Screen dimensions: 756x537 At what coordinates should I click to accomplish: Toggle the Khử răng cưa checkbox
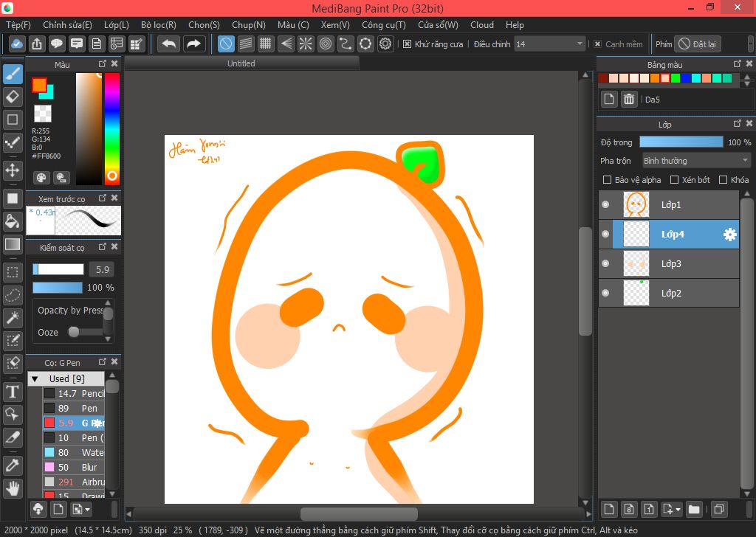point(407,44)
